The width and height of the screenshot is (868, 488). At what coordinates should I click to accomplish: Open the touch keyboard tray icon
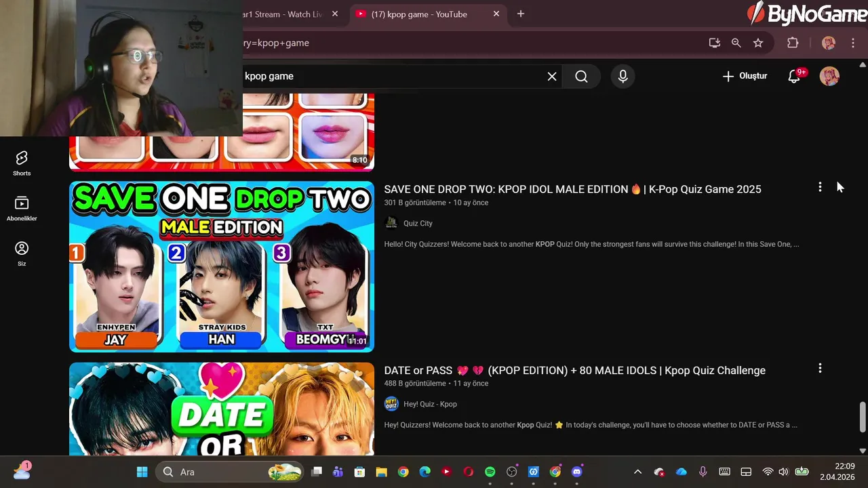(x=724, y=472)
